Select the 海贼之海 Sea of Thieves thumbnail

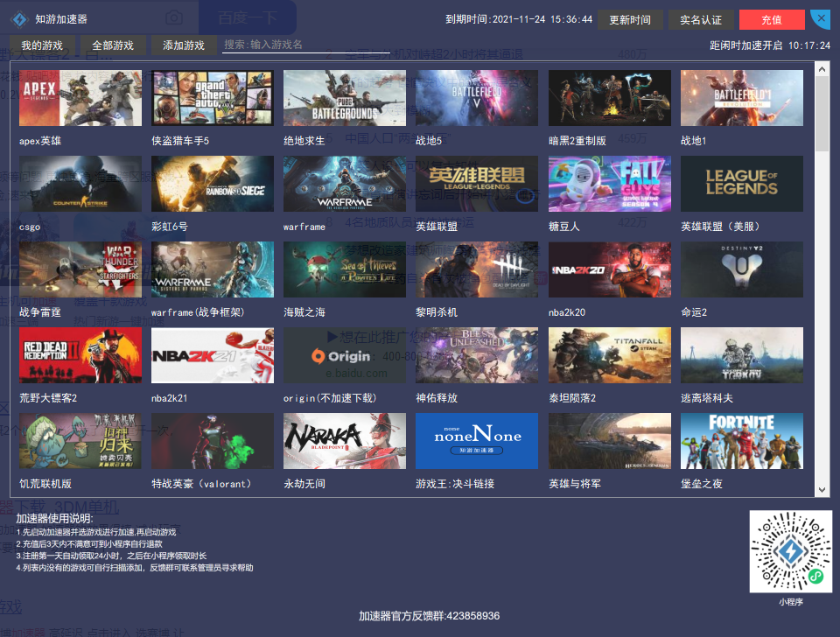(x=345, y=269)
